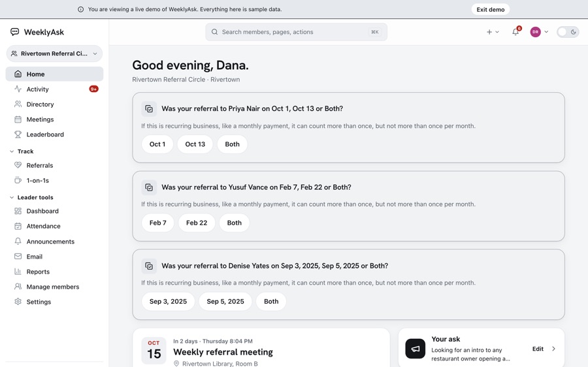Viewport: 588px width, 367px height.
Task: Navigate to Meetings
Action: point(54,120)
